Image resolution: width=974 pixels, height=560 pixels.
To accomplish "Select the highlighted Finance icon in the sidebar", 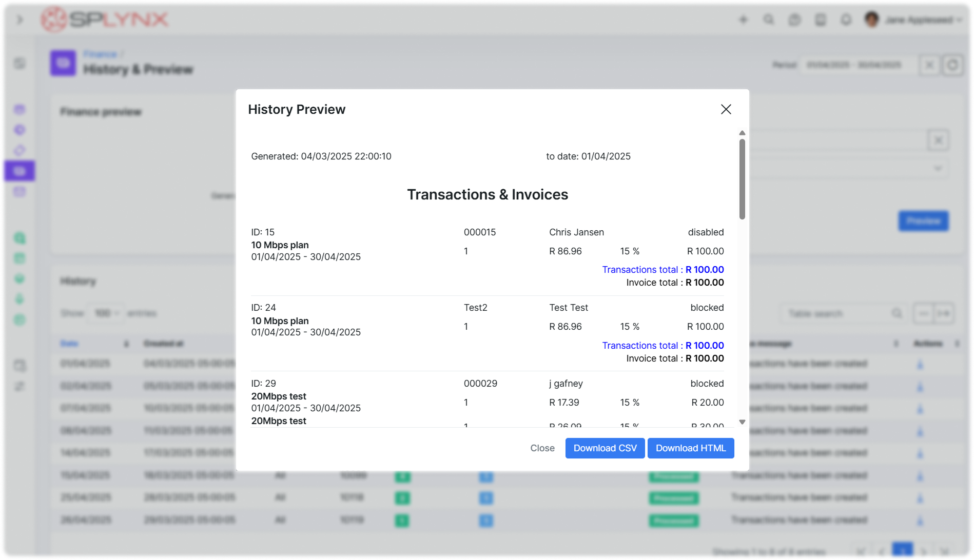I will 19,171.
